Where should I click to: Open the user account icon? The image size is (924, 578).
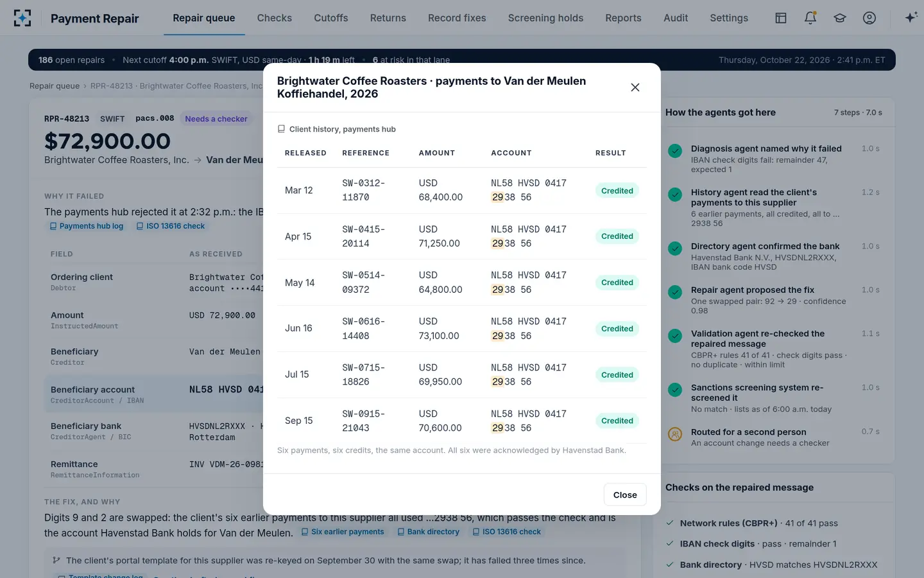tap(869, 18)
